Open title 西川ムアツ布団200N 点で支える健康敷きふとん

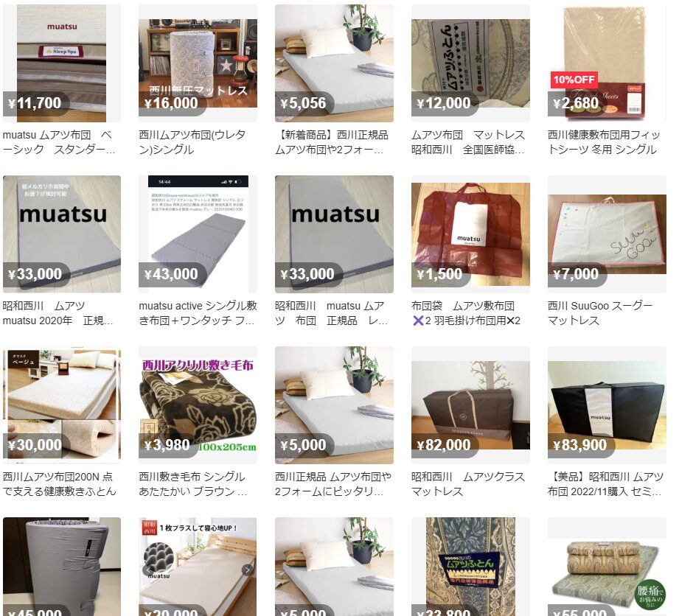[59, 484]
